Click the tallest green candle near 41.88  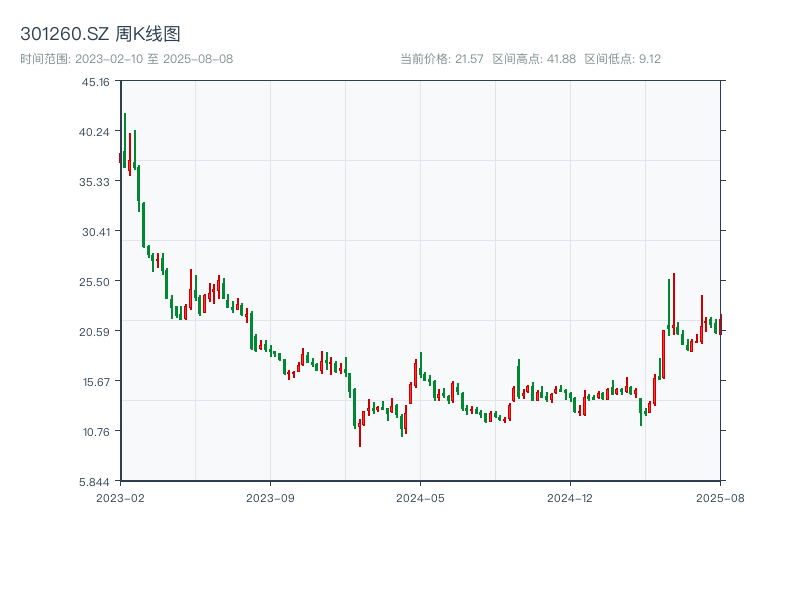125,140
